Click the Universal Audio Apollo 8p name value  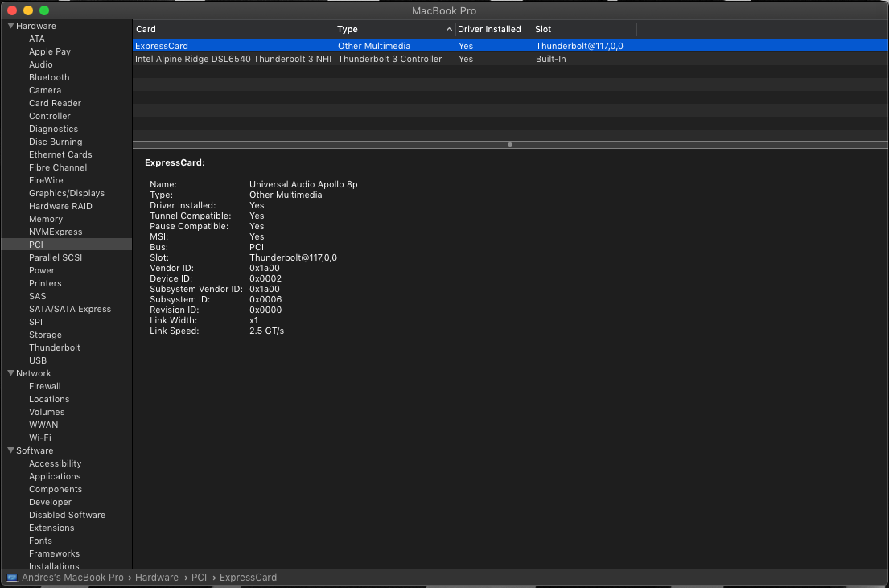[x=303, y=184]
